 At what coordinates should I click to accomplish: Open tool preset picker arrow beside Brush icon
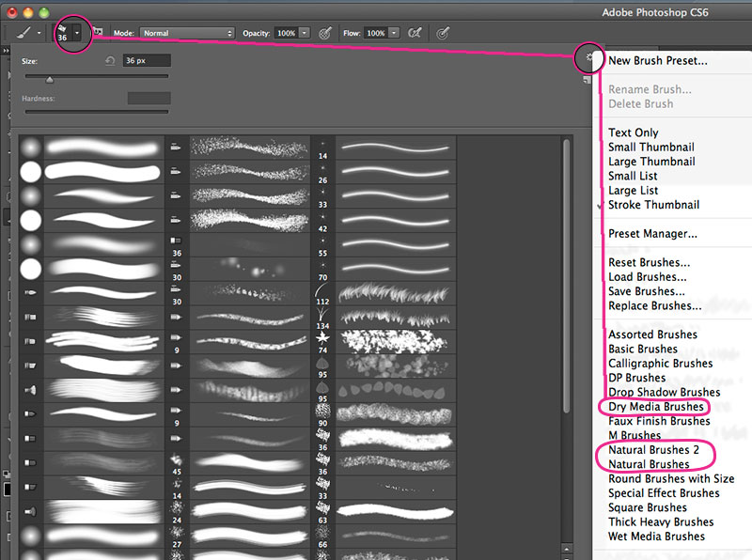(x=39, y=33)
